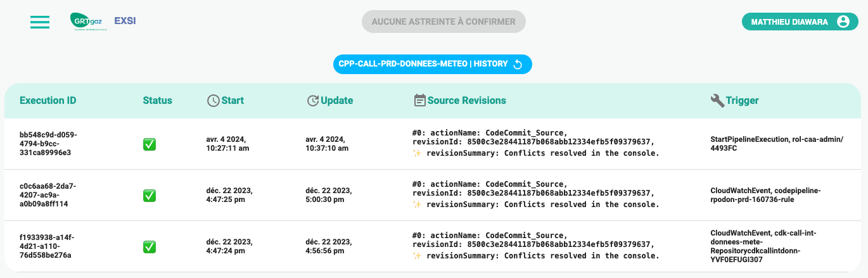The width and height of the screenshot is (868, 278).
Task: Open the hamburger menu
Action: (x=40, y=22)
